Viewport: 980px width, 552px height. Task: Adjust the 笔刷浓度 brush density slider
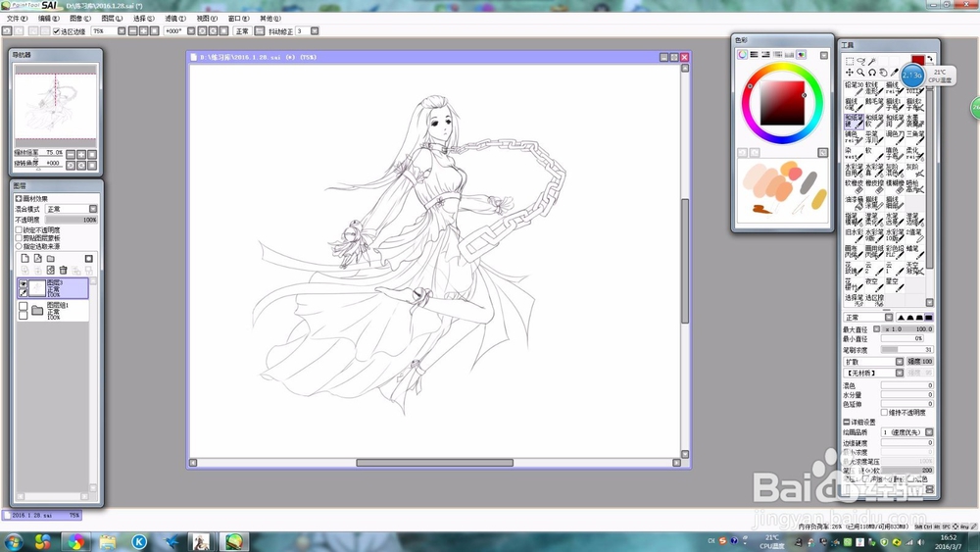click(906, 349)
